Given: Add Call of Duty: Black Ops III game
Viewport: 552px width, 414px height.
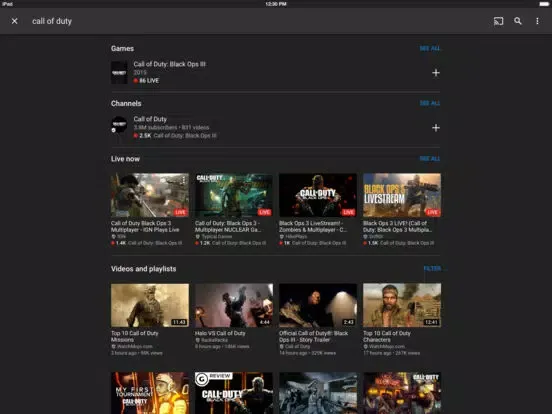Looking at the screenshot, I should (x=436, y=73).
